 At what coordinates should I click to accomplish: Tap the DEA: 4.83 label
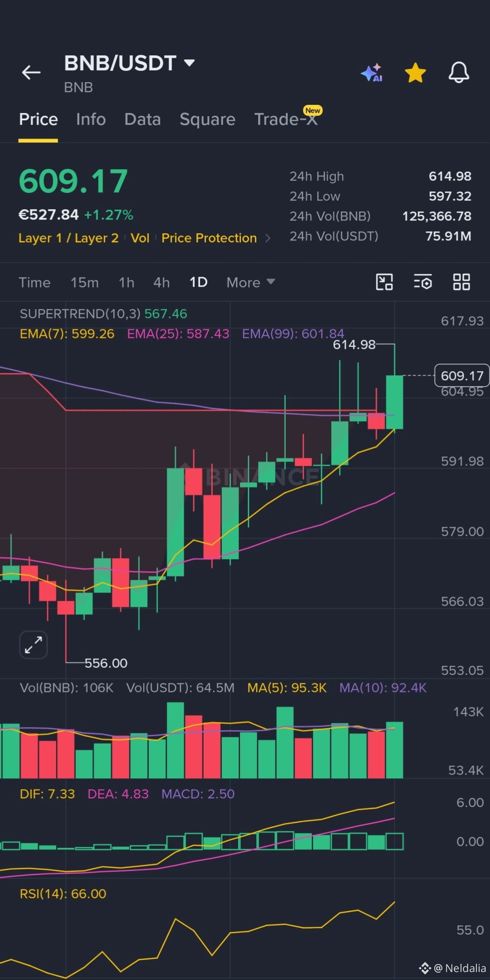(x=118, y=794)
